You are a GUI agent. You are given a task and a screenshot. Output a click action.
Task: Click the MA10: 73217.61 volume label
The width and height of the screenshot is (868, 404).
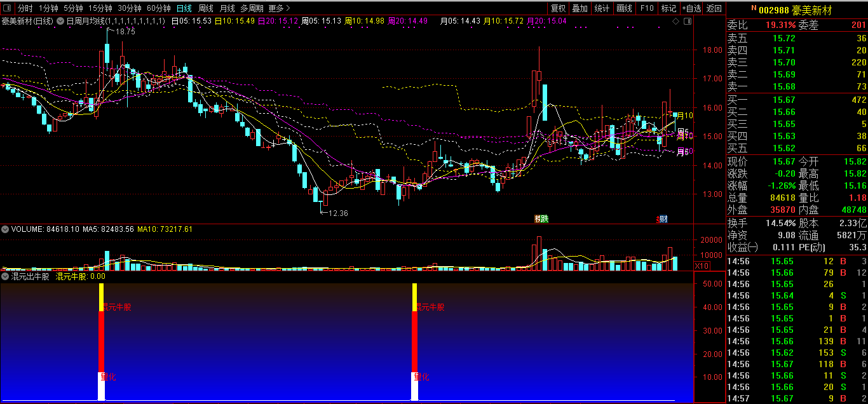(165, 229)
